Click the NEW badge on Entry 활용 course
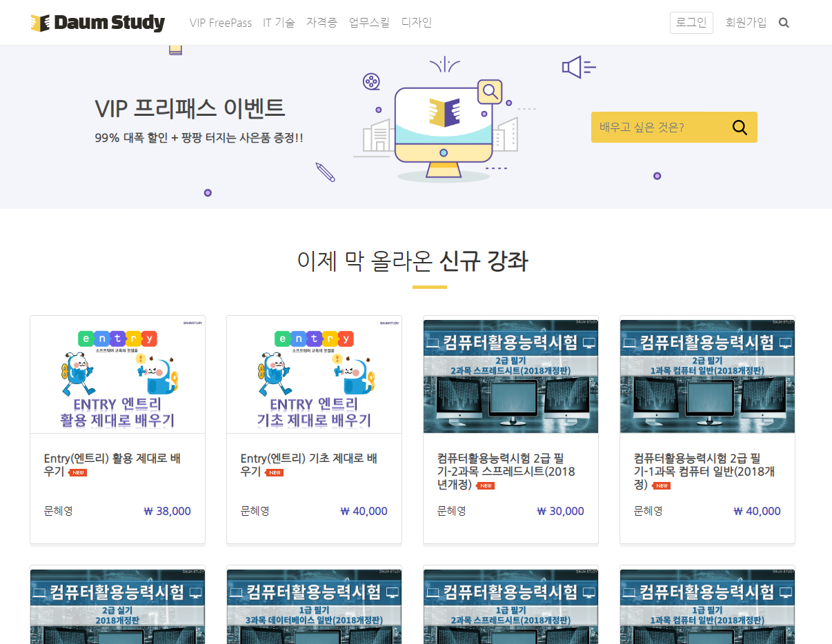This screenshot has width=832, height=644. [x=77, y=472]
